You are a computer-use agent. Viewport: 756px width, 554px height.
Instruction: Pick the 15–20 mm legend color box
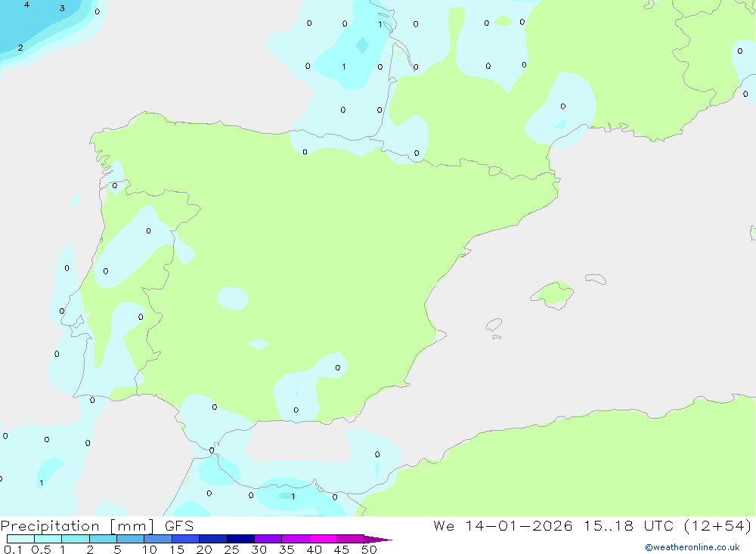pos(185,539)
